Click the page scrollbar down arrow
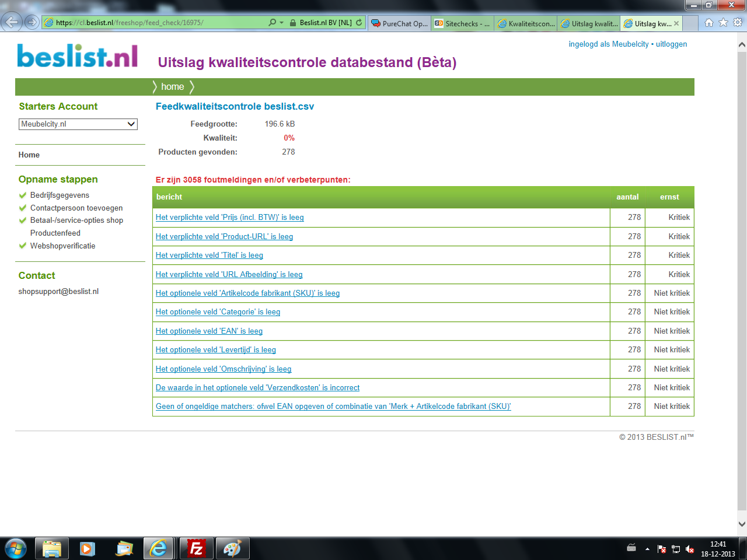The width and height of the screenshot is (747, 560). [742, 524]
